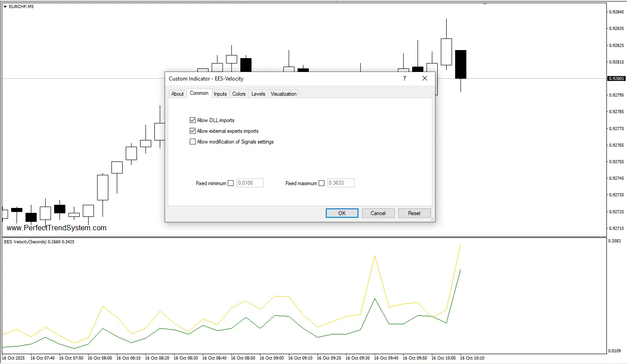Uncheck Allow DLL imports
The image size is (627, 364).
pos(193,120)
